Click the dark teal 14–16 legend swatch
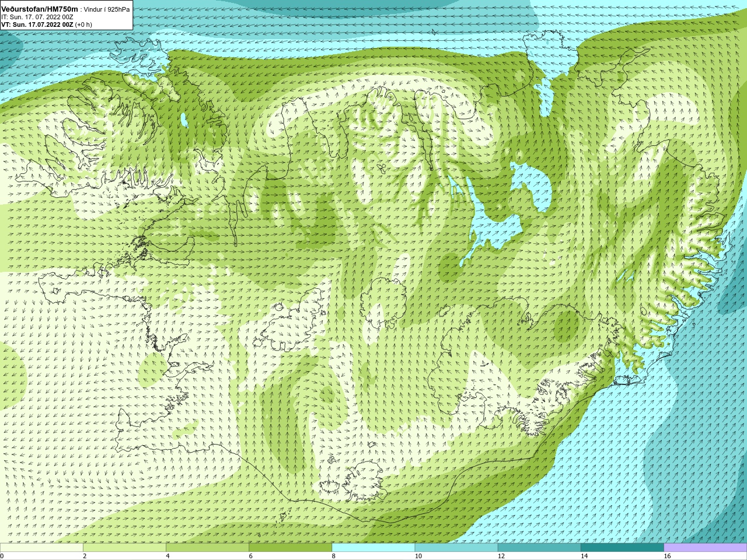Image resolution: width=747 pixels, height=560 pixels. pyautogui.click(x=622, y=548)
